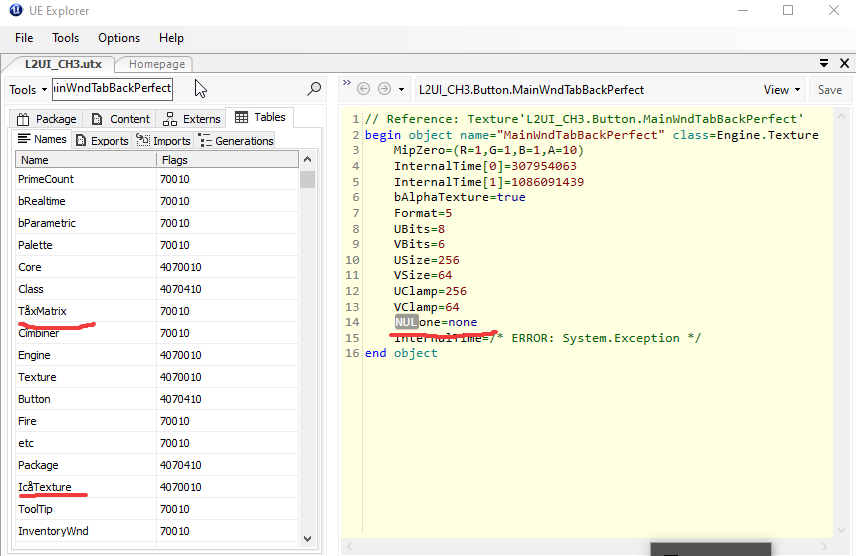Select the ToolTip row

tap(157, 509)
